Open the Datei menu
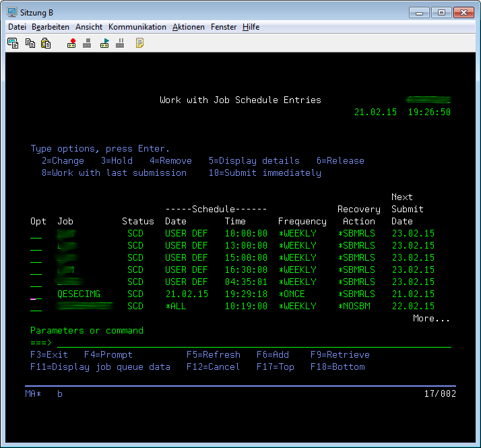The width and height of the screenshot is (481, 448). 17,27
